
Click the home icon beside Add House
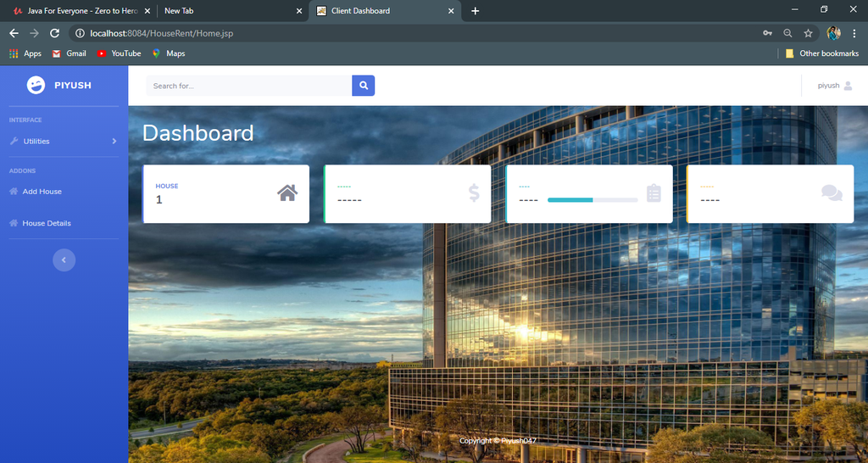tap(14, 192)
